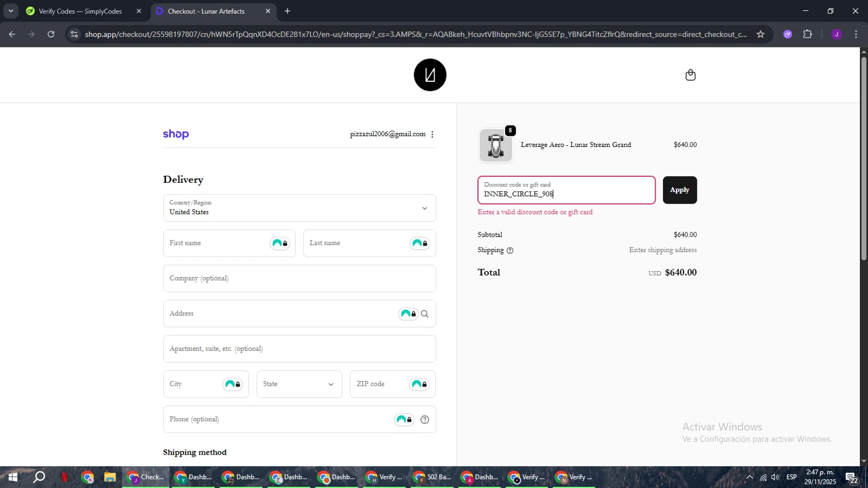
Task: Click the First name input field
Action: (229, 243)
